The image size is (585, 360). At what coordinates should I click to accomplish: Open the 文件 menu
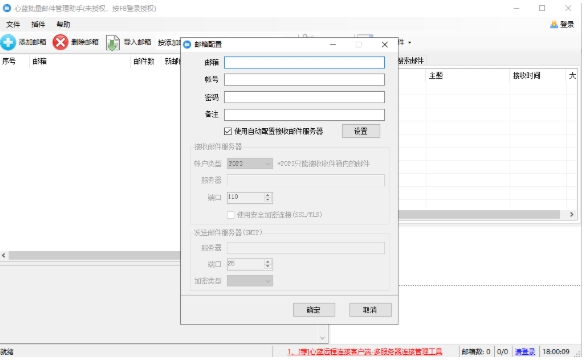[x=13, y=25]
